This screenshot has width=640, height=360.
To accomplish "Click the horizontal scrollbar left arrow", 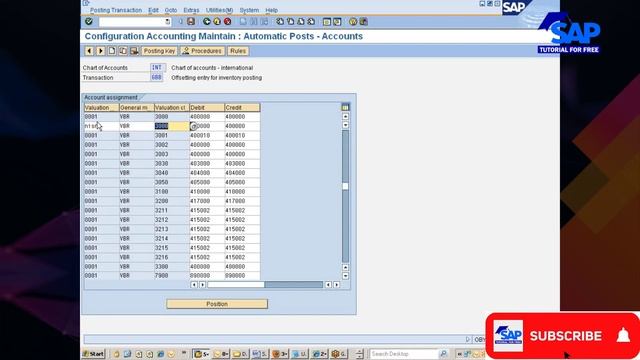I will tap(194, 284).
